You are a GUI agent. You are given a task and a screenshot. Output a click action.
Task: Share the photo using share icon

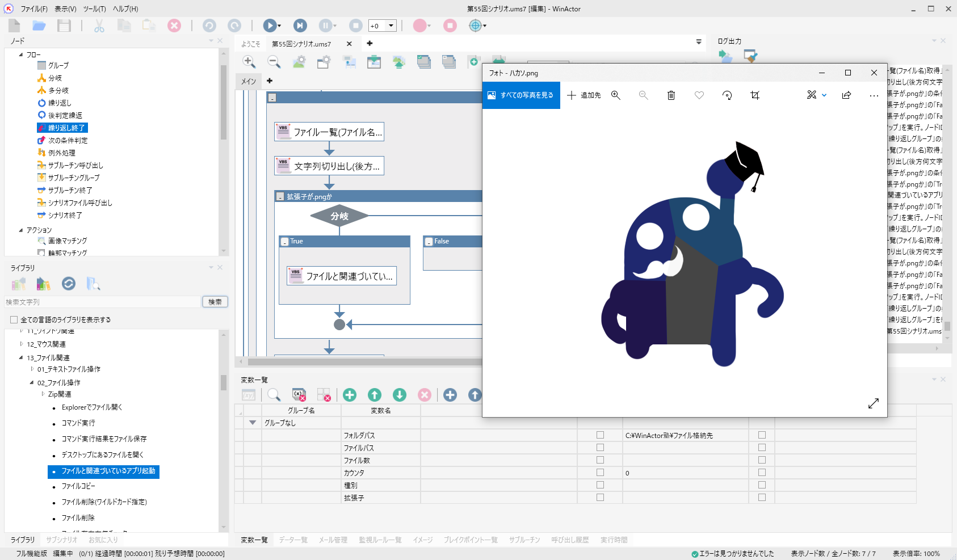[x=846, y=95]
